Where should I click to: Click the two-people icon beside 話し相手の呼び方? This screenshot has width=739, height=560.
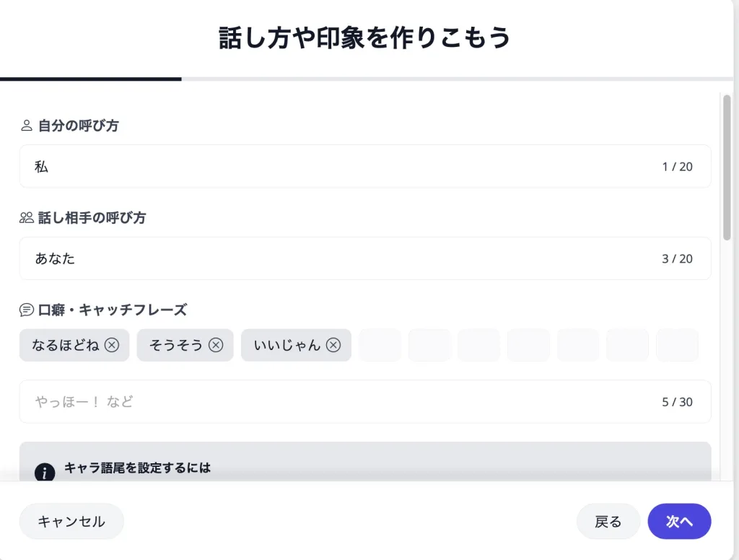[27, 218]
